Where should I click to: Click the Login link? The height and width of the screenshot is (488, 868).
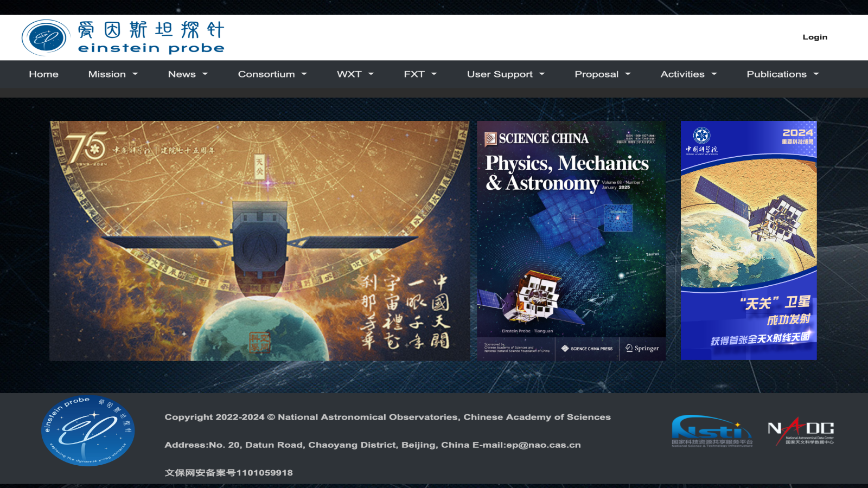click(x=815, y=37)
